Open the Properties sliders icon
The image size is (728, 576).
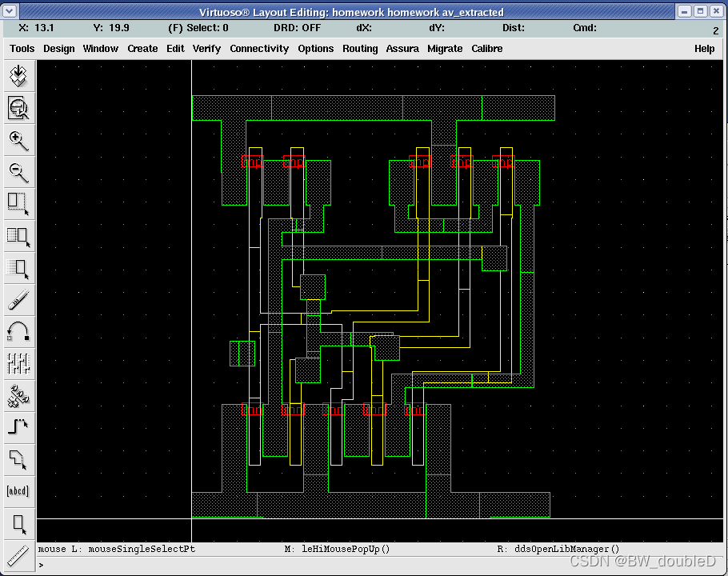coord(18,364)
